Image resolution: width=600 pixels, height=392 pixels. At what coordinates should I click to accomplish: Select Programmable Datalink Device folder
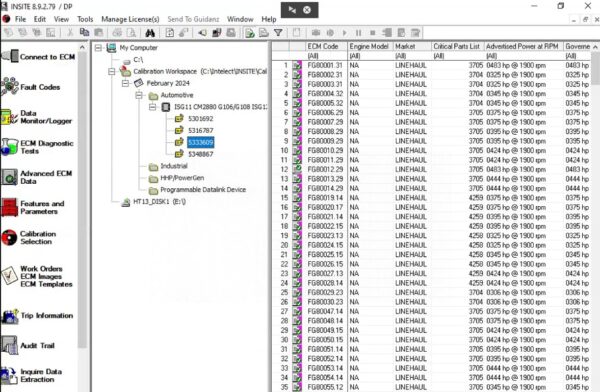click(203, 190)
